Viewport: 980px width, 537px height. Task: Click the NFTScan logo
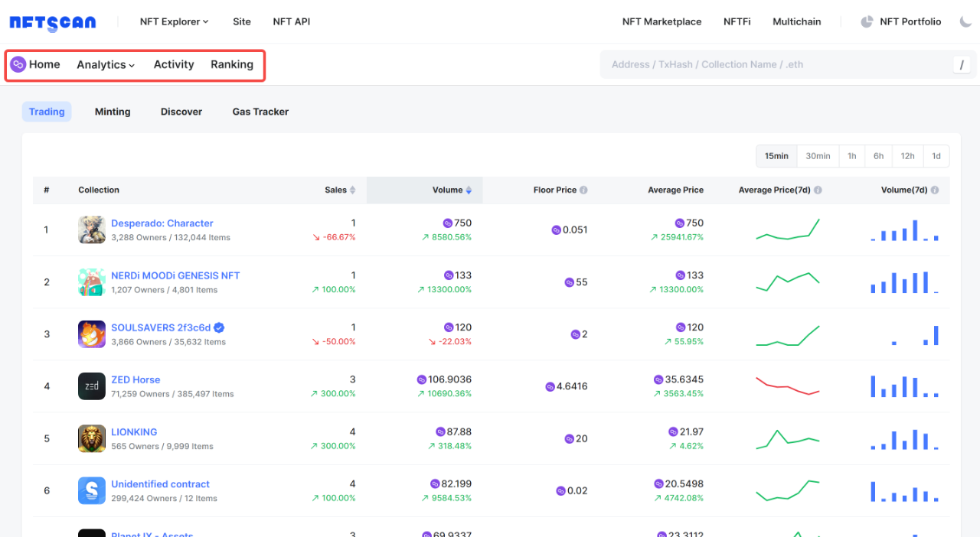point(53,22)
